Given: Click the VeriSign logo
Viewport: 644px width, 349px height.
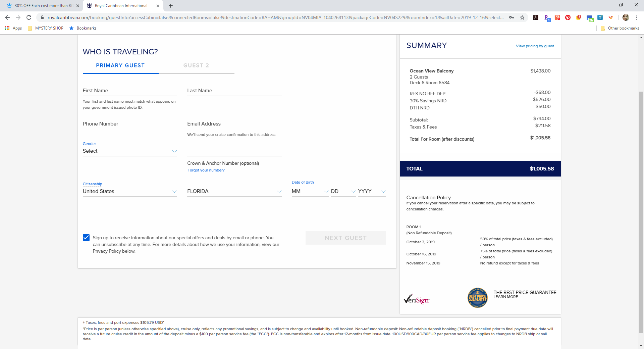Looking at the screenshot, I should [416, 299].
